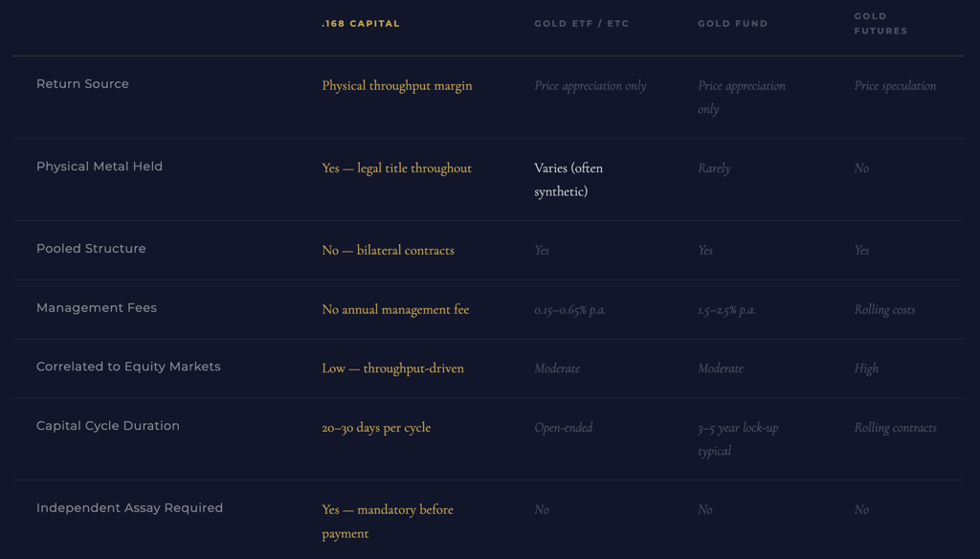Click 'Yes — mandatory before payment' text
The image size is (980, 559).
point(388,522)
